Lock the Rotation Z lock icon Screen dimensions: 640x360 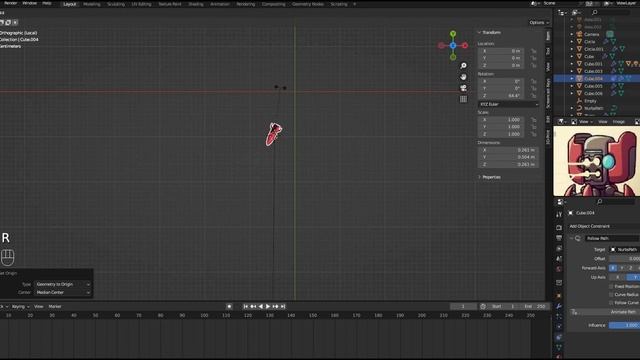533,96
